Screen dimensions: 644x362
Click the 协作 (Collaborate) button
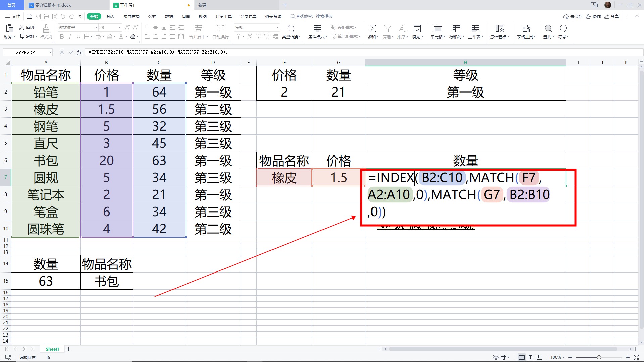593,16
